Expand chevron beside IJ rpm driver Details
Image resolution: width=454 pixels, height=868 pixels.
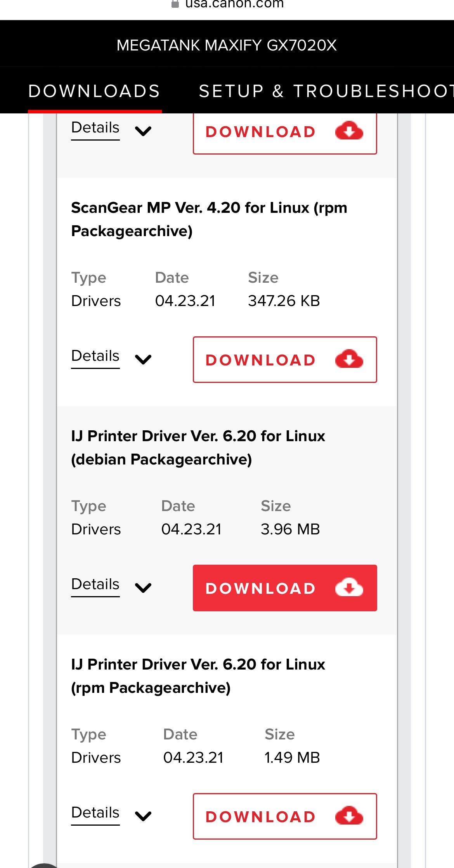[x=143, y=816]
